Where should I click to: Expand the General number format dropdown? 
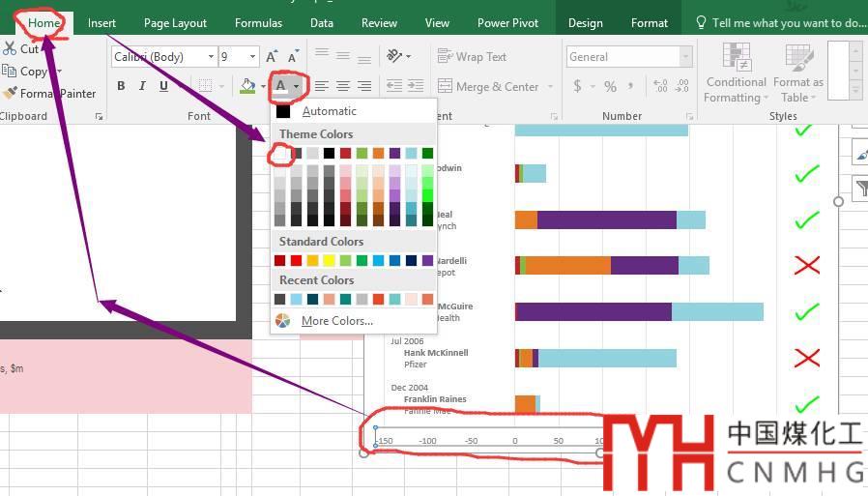685,57
